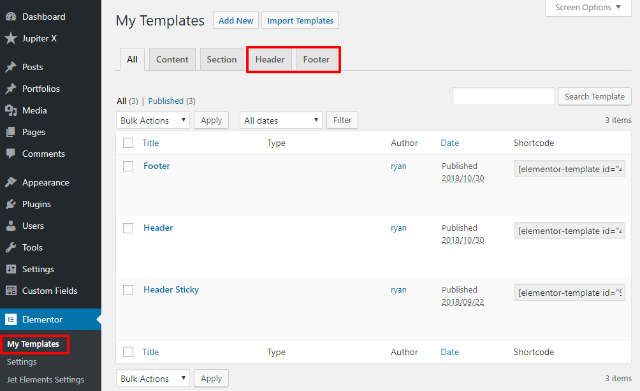Click the top Apply button
Screen dimensions: 640x391
pos(211,120)
